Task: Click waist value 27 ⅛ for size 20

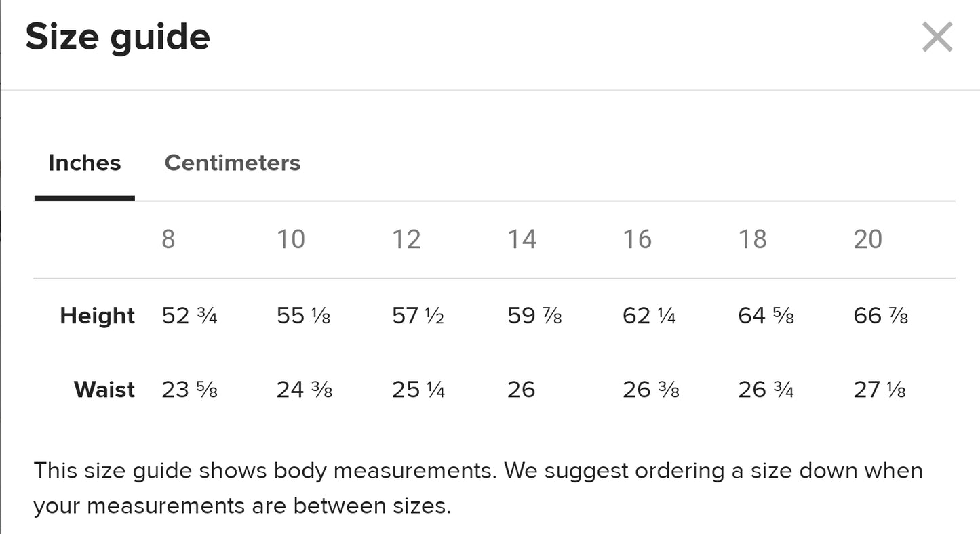Action: [x=880, y=390]
